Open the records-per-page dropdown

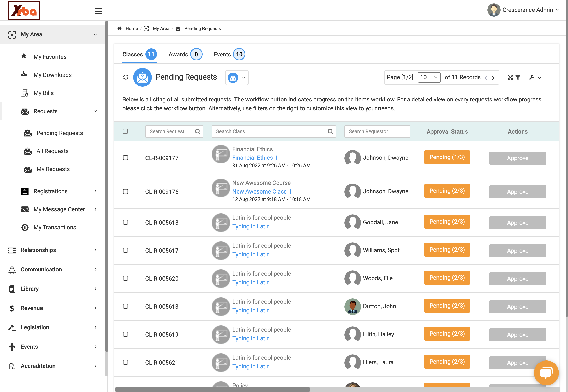click(x=429, y=77)
